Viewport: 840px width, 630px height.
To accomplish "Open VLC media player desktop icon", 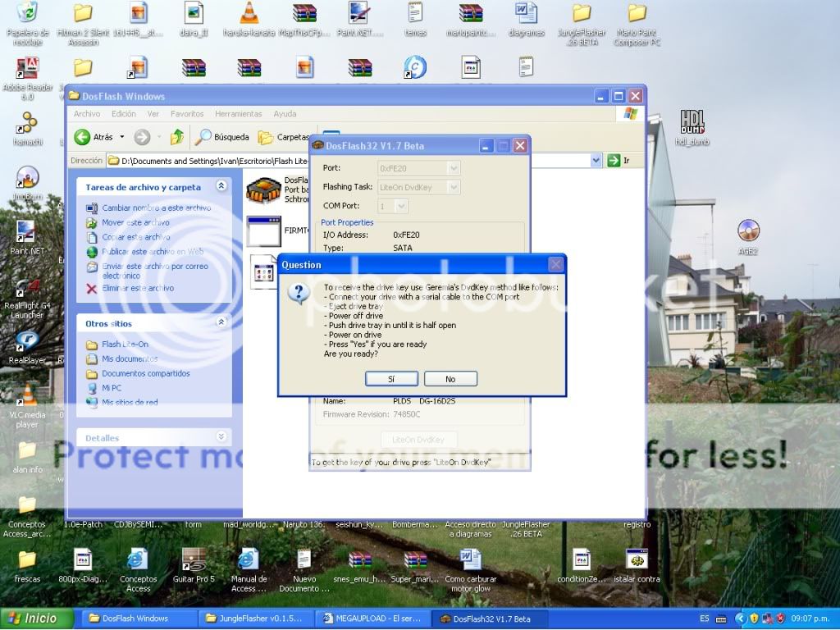I will 28,397.
